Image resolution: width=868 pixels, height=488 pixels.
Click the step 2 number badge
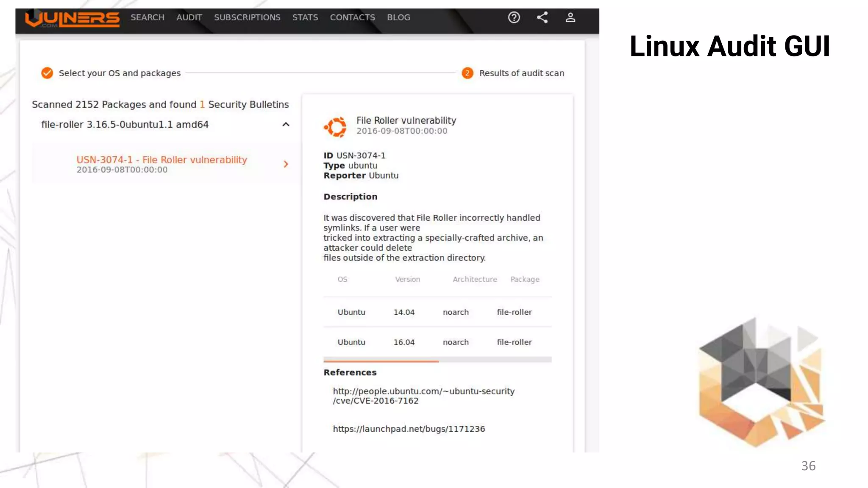click(x=467, y=73)
